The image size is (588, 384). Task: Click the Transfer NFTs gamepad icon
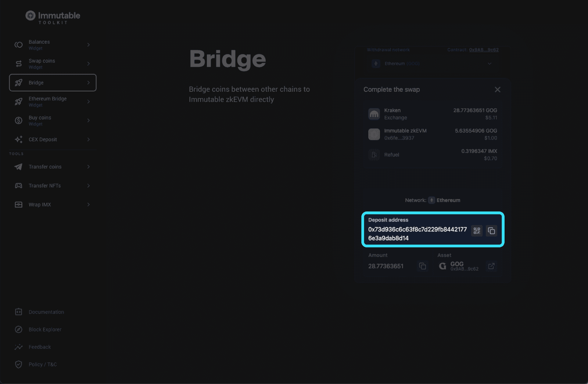18,186
